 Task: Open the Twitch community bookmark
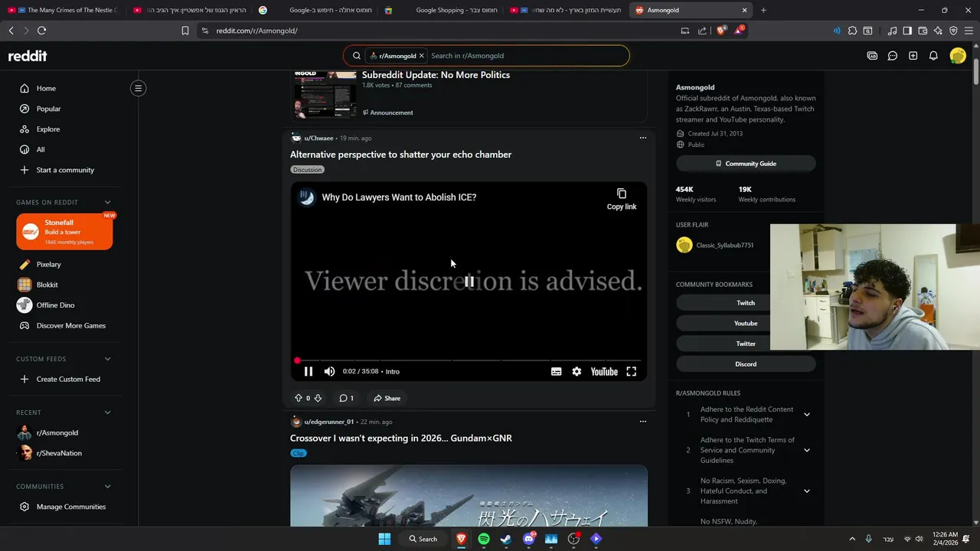[746, 303]
